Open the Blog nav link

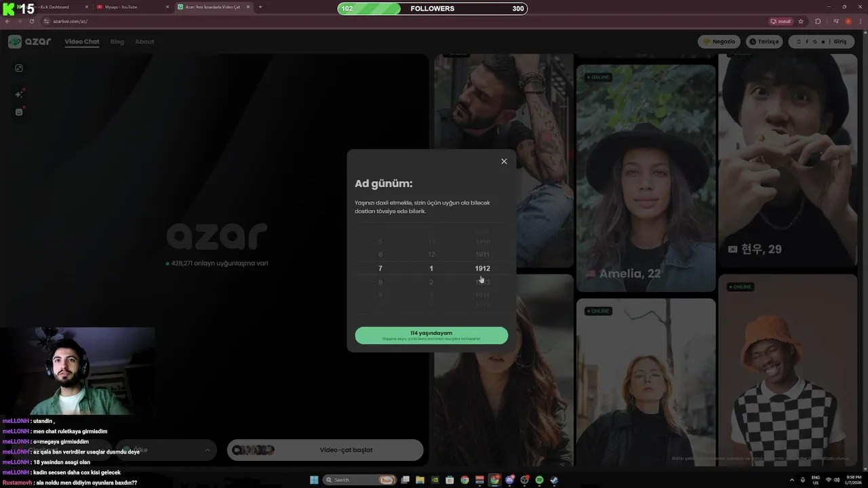117,41
